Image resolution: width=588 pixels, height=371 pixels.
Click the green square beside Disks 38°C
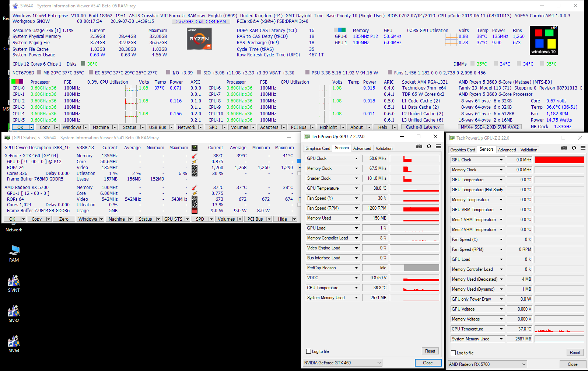tap(83, 64)
